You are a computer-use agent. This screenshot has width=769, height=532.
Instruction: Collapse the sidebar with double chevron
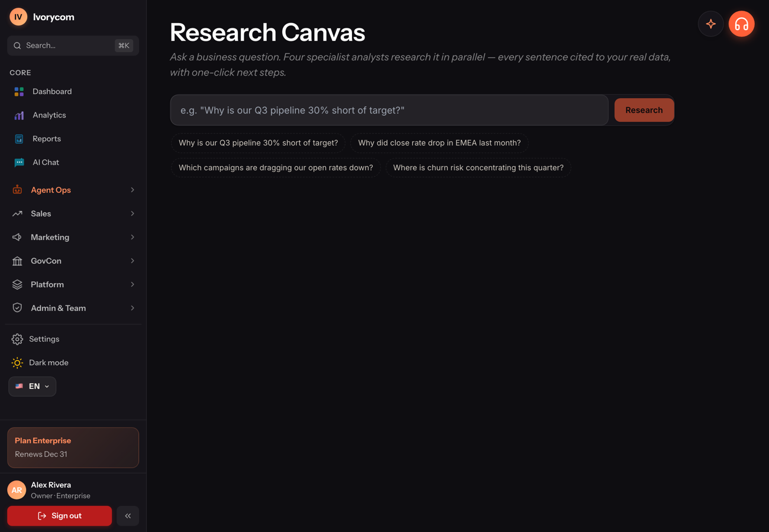128,516
